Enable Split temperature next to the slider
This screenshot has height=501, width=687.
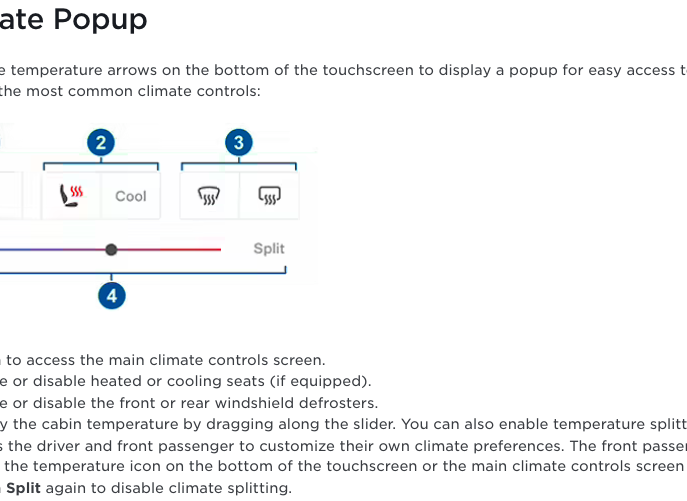pyautogui.click(x=269, y=249)
